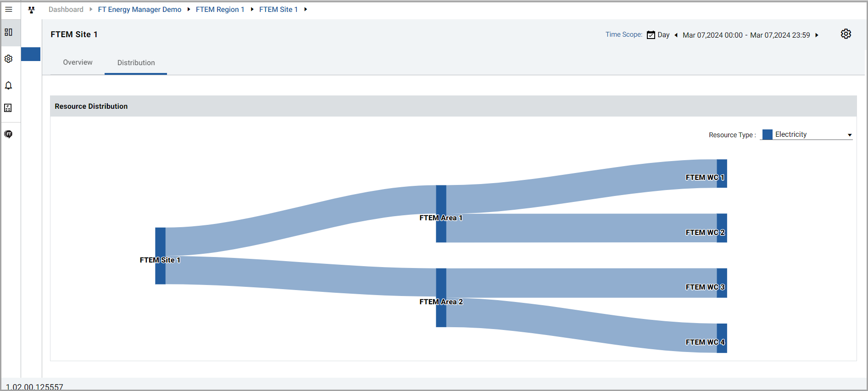Open the hamburger menu icon
The image size is (868, 391).
click(8, 9)
